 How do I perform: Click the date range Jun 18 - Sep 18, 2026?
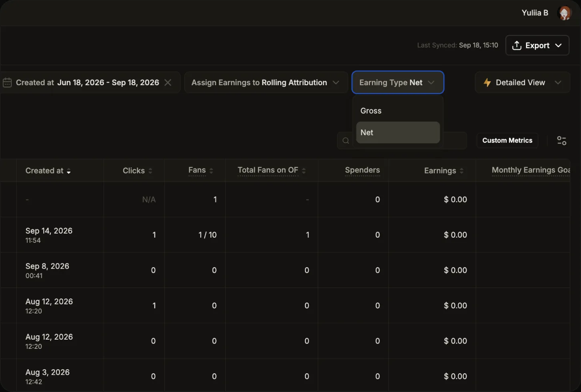click(108, 82)
